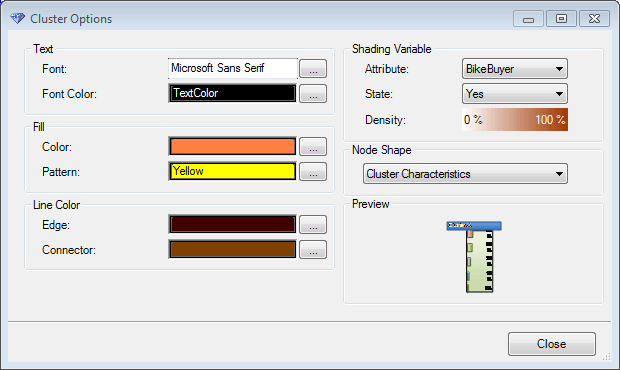The height and width of the screenshot is (370, 620).
Task: Click the X title bar close icon
Action: [x=594, y=19]
